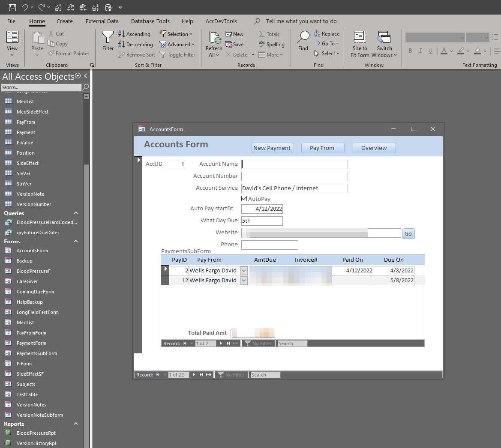Viewport: 501px width, 448px height.
Task: Open Pay From dropdown for PayID 12
Action: pyautogui.click(x=244, y=281)
